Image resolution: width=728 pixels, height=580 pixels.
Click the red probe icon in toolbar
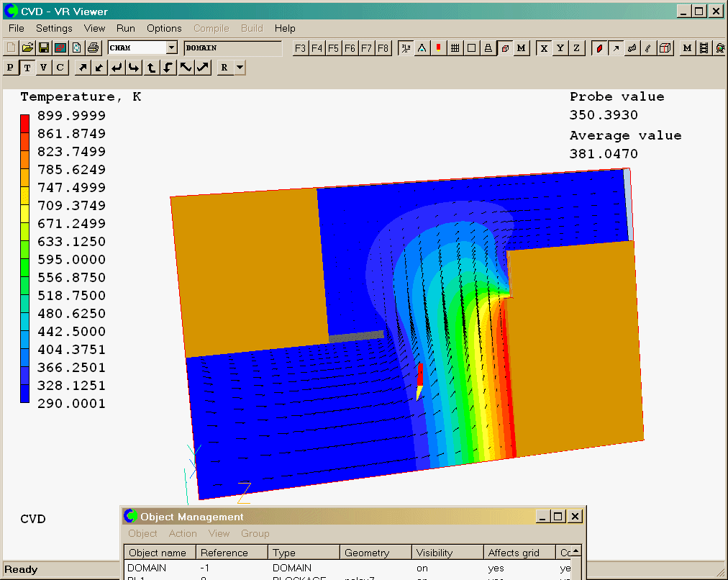[438, 48]
